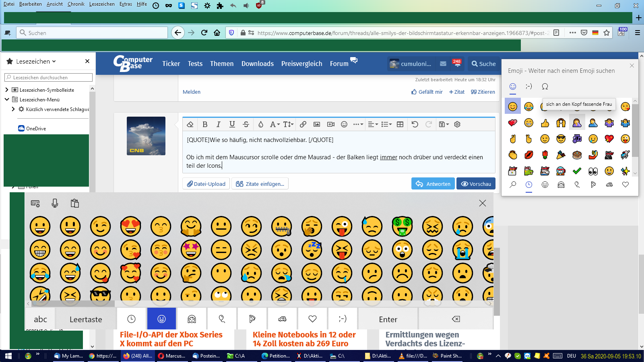The image size is (644, 362).
Task: Open the font family dropdown
Action: [275, 124]
